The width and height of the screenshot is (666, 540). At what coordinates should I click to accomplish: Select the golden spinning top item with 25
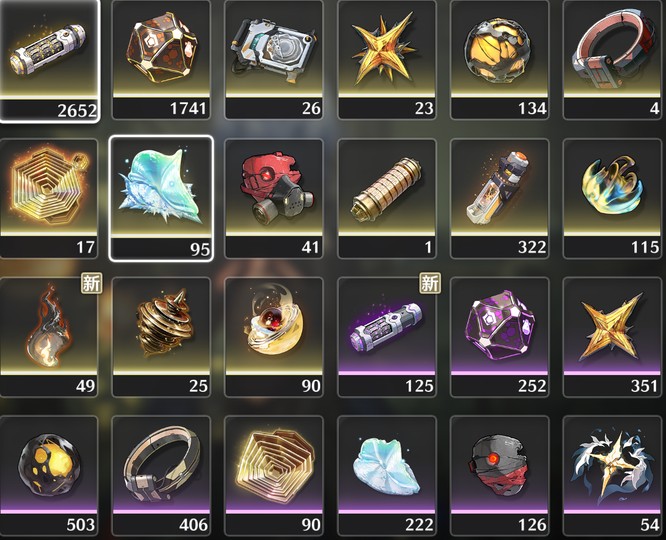(x=161, y=337)
